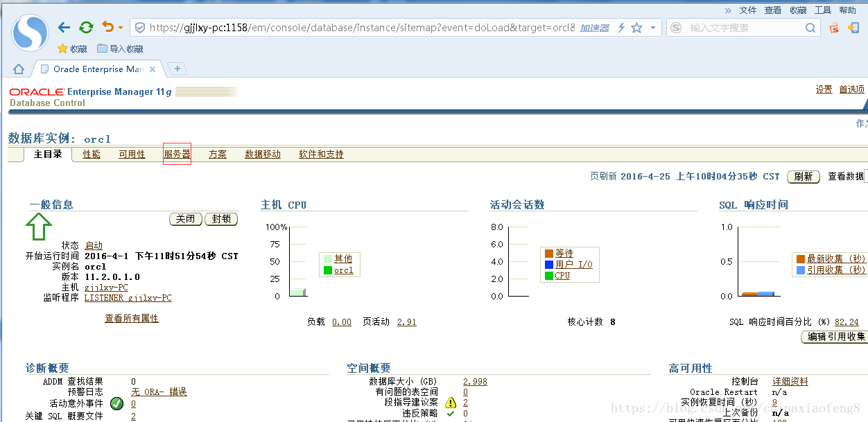868x422 pixels.
Task: Switch to the 方案 tab
Action: pyautogui.click(x=218, y=155)
